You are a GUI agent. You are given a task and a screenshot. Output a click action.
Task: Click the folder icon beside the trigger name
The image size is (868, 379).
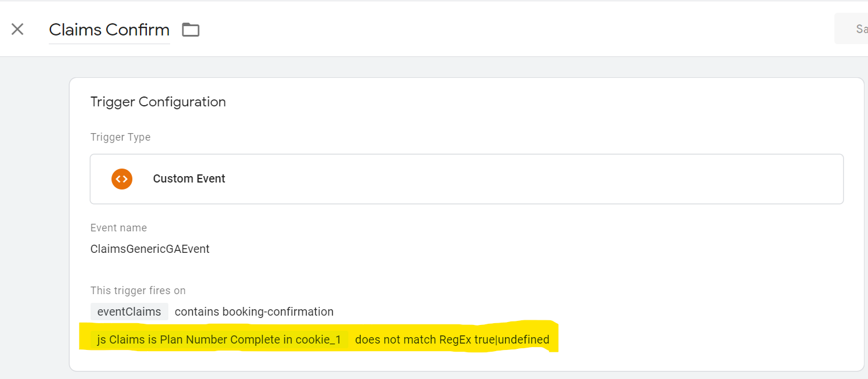pos(190,30)
